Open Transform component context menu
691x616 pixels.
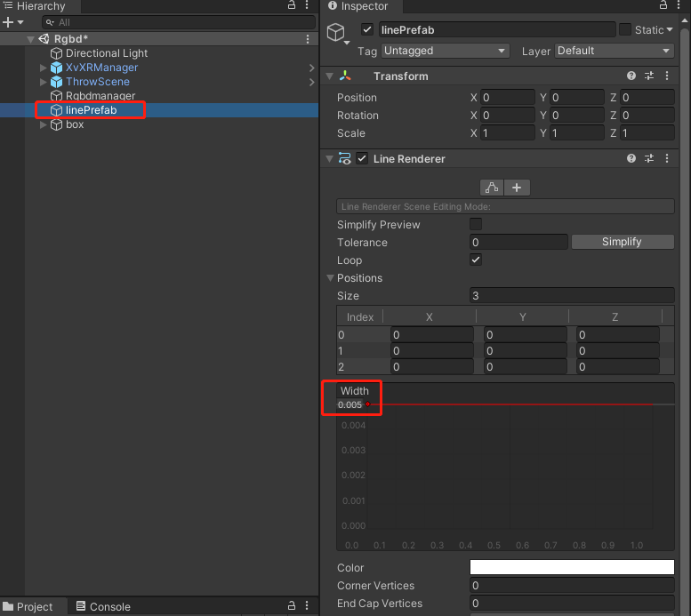point(667,76)
